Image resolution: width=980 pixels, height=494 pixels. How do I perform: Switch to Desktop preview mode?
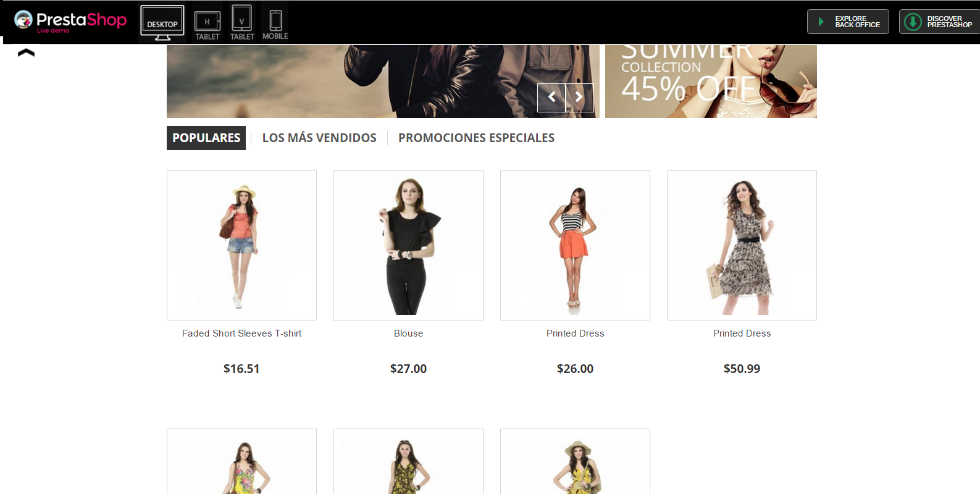[x=162, y=23]
